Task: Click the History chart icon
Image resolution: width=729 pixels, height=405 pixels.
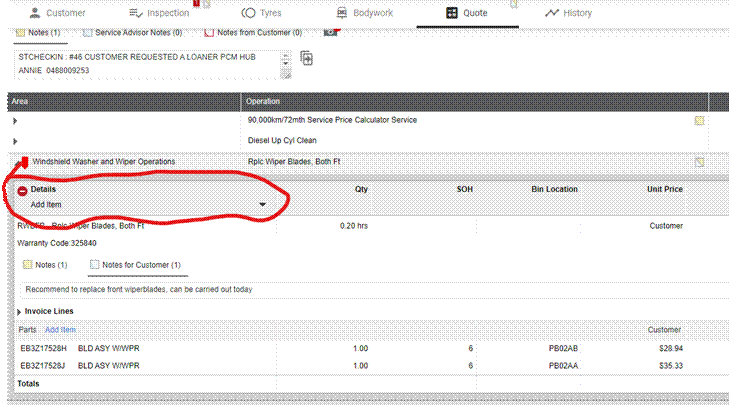Action: 551,13
